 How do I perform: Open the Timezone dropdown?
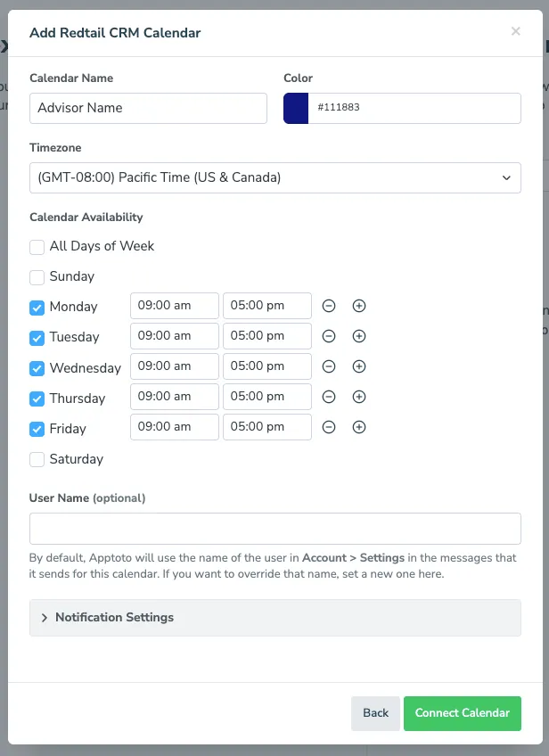click(x=275, y=178)
